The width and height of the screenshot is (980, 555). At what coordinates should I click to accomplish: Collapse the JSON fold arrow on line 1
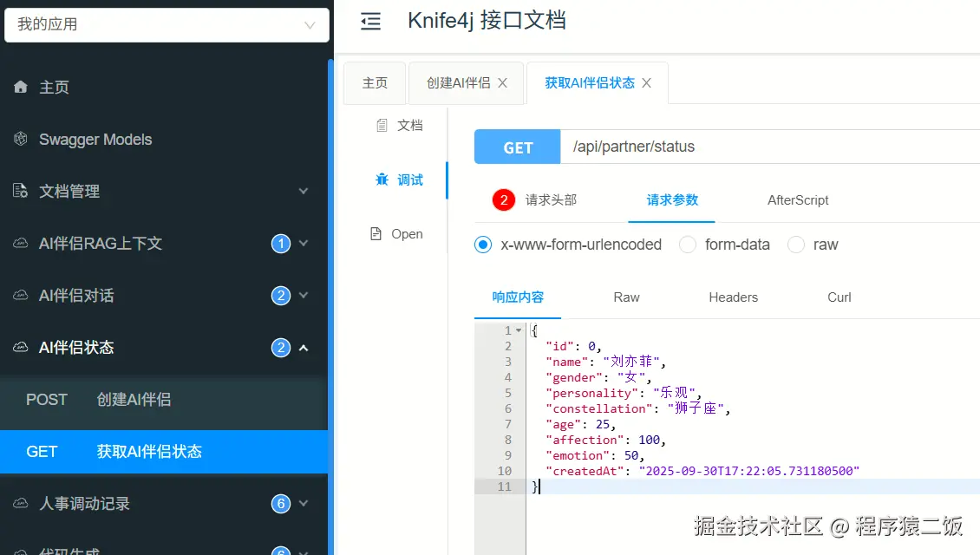click(519, 330)
